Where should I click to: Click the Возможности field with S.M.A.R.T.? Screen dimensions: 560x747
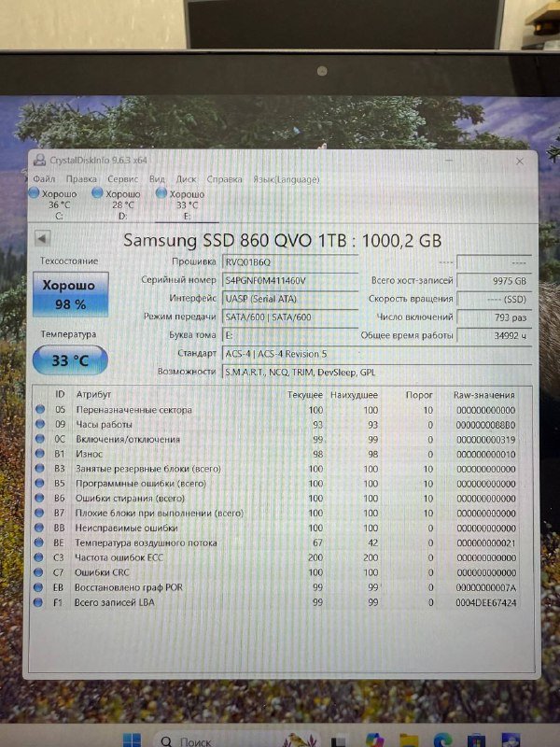(x=377, y=372)
